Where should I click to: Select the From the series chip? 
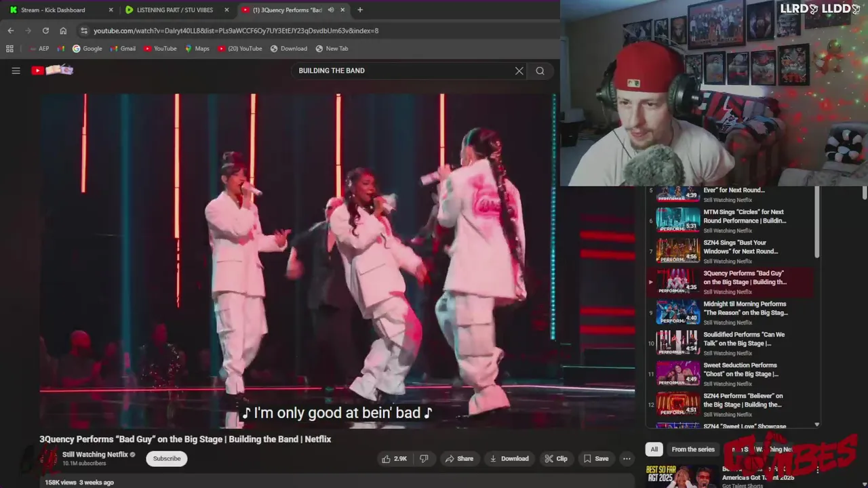pyautogui.click(x=693, y=449)
